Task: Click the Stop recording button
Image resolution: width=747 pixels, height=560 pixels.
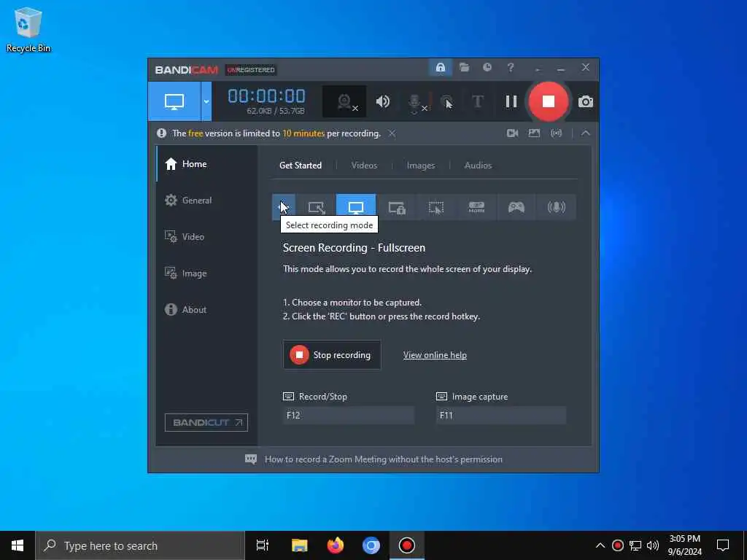Action: [x=332, y=355]
